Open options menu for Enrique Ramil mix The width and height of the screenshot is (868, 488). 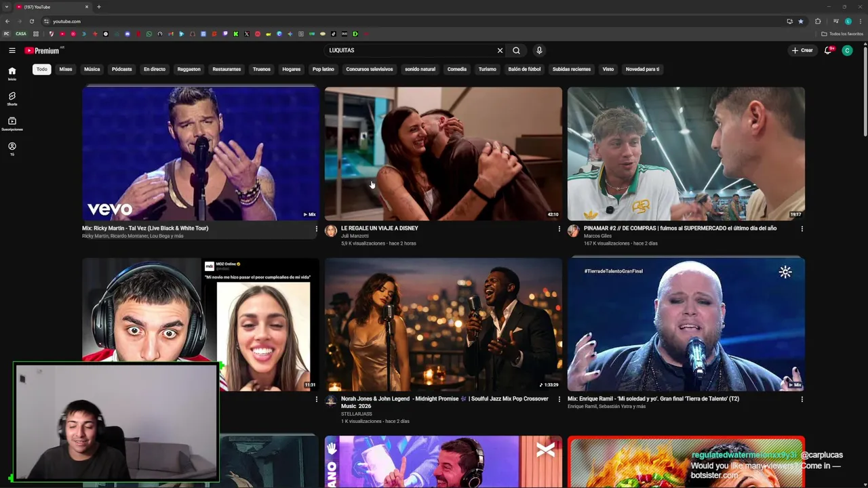tap(802, 400)
